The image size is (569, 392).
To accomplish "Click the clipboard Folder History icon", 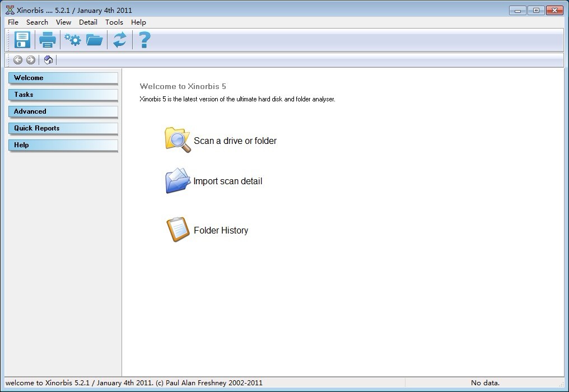I will pyautogui.click(x=178, y=230).
